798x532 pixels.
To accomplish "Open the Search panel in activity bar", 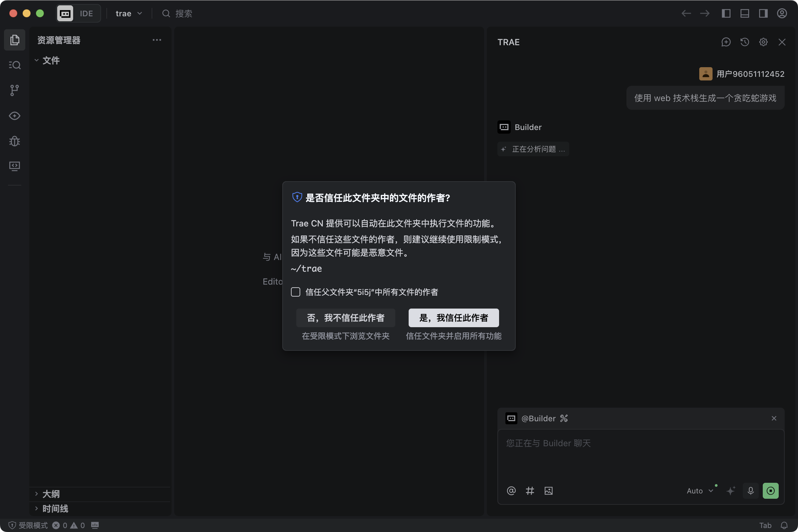I will click(x=15, y=65).
